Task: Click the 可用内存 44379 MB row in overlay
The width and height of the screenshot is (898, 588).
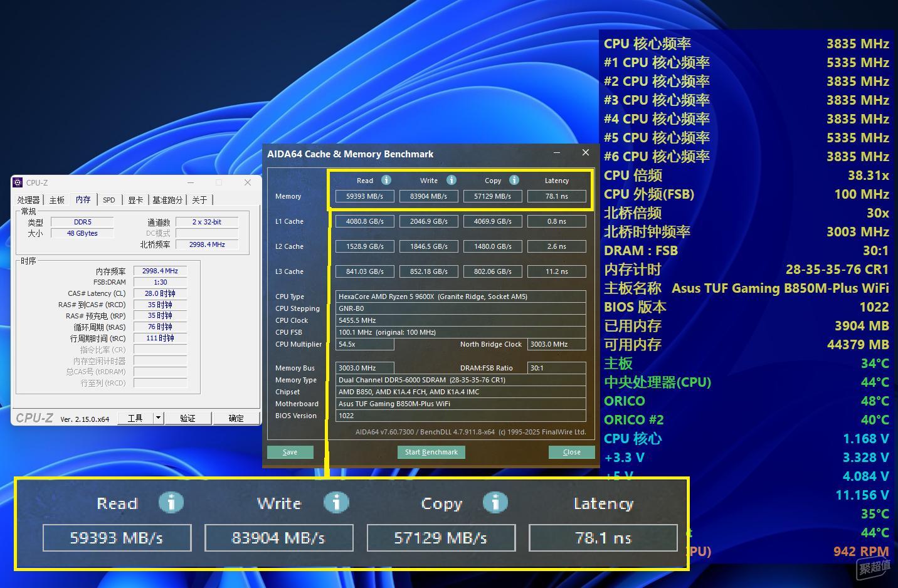Action: coord(746,345)
